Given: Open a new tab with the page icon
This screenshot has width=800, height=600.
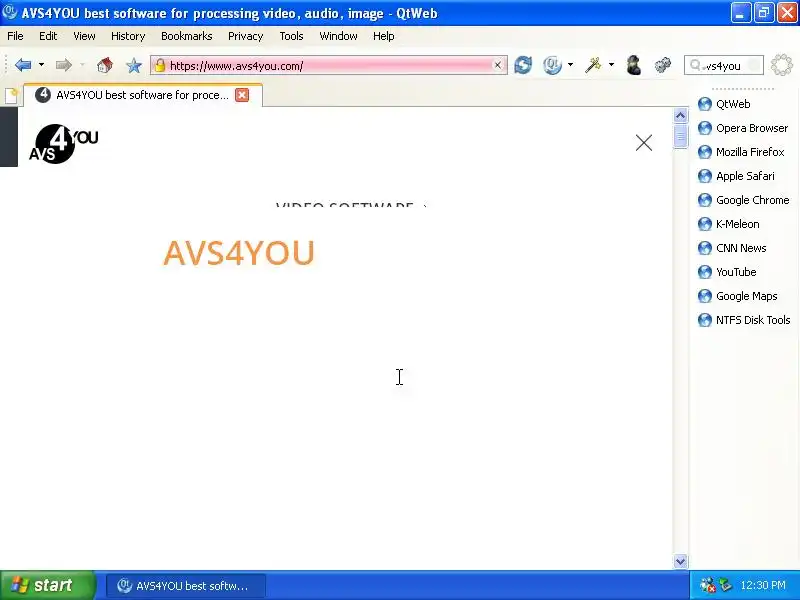Looking at the screenshot, I should (x=11, y=95).
